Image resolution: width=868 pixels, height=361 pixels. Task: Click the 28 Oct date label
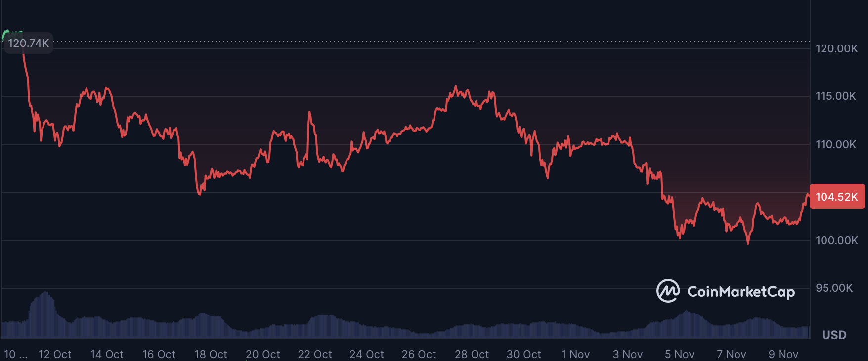click(472, 354)
